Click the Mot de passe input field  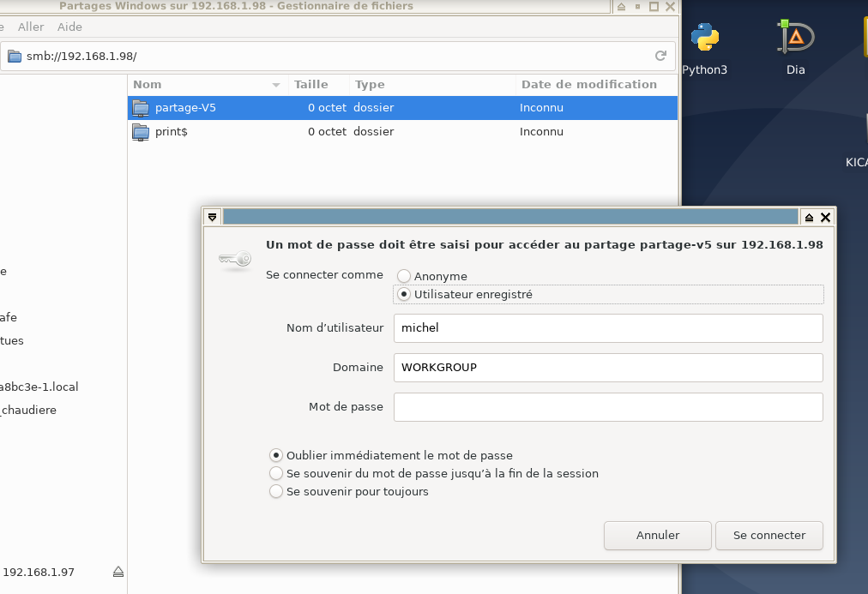[x=607, y=407]
